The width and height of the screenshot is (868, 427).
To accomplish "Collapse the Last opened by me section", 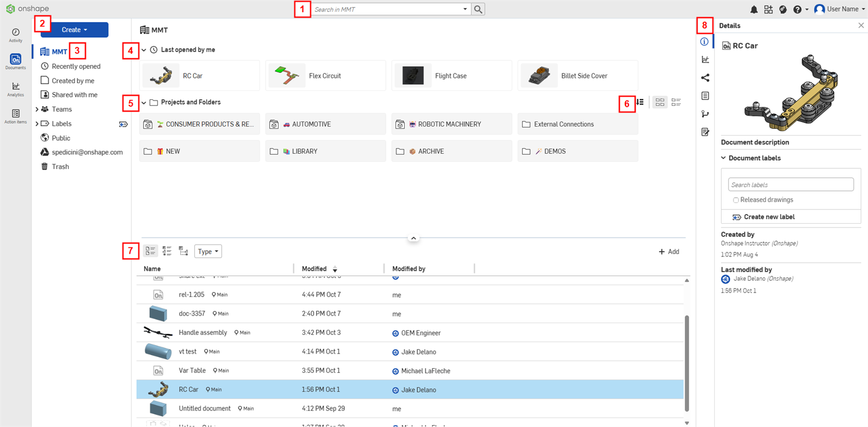I will point(144,50).
